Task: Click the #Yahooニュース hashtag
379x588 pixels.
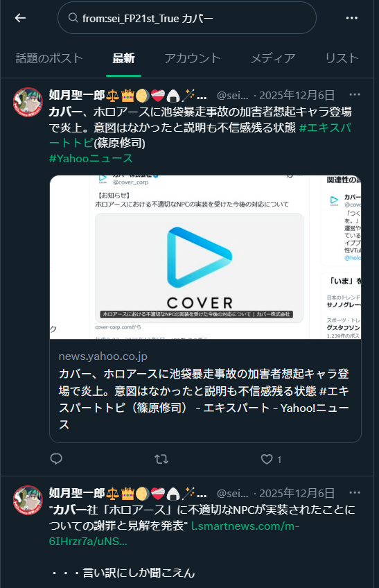Action: click(x=91, y=158)
